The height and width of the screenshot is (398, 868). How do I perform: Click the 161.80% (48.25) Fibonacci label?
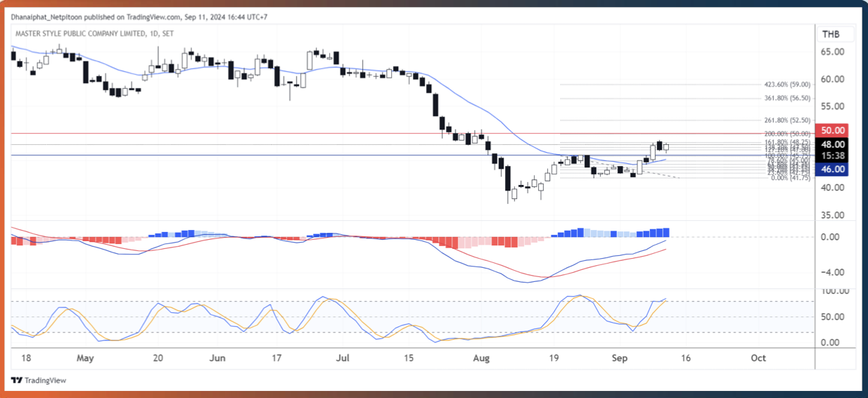pos(787,143)
